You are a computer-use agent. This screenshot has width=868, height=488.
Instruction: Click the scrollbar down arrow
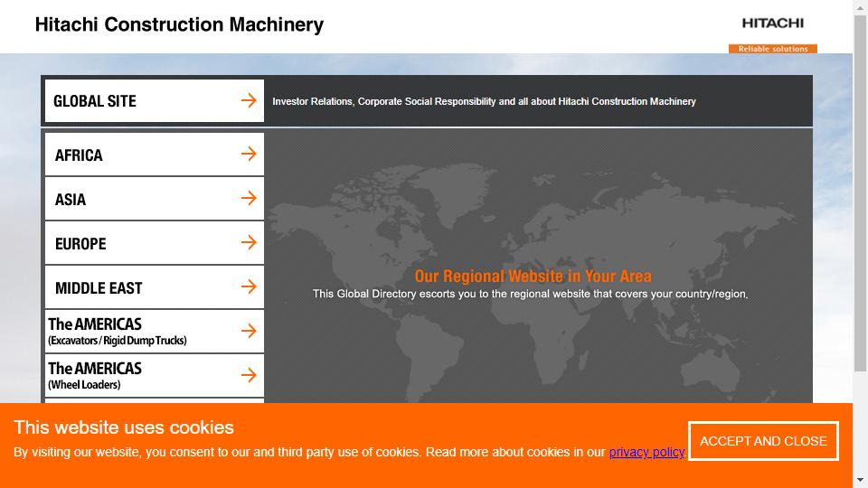[x=860, y=480]
